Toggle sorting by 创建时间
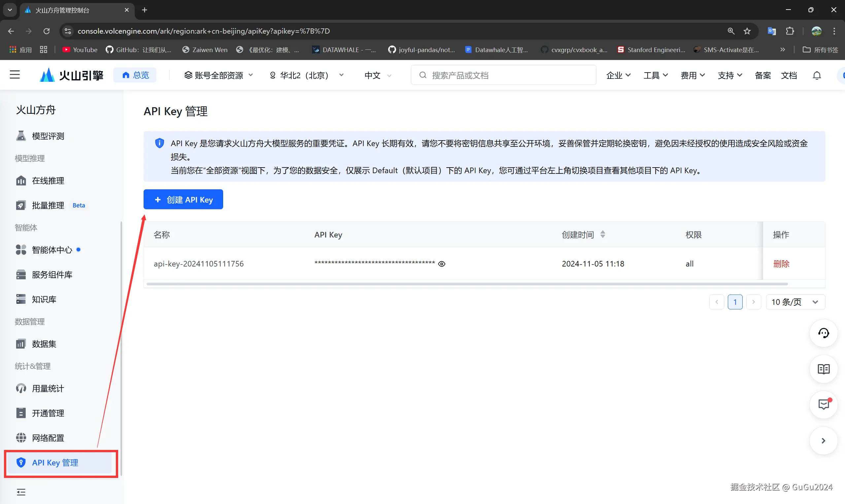The image size is (845, 504). pyautogui.click(x=603, y=234)
